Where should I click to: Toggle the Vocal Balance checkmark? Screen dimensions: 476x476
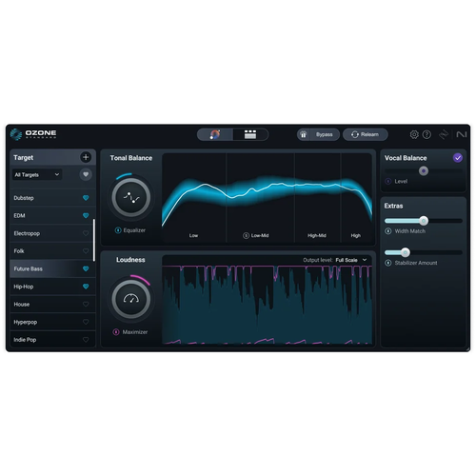point(458,158)
